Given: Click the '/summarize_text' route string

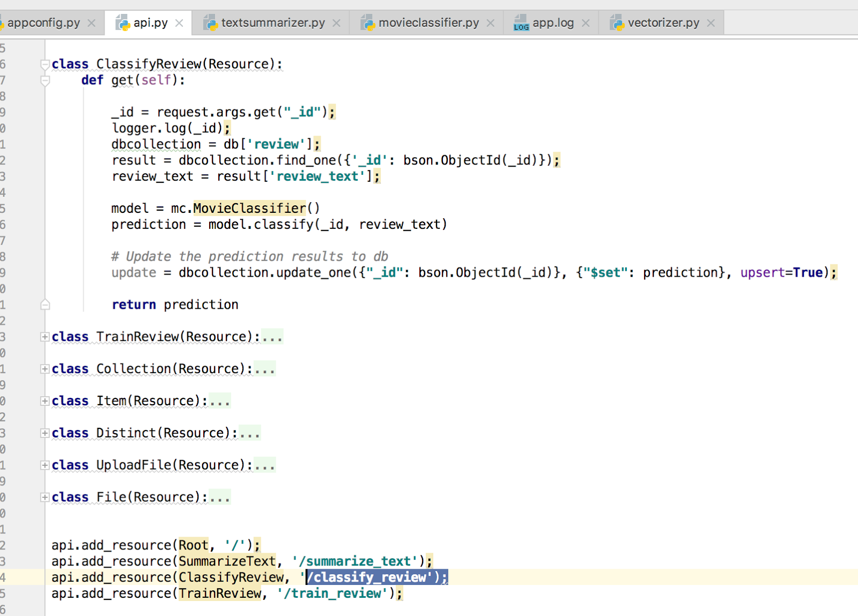Looking at the screenshot, I should [x=355, y=561].
